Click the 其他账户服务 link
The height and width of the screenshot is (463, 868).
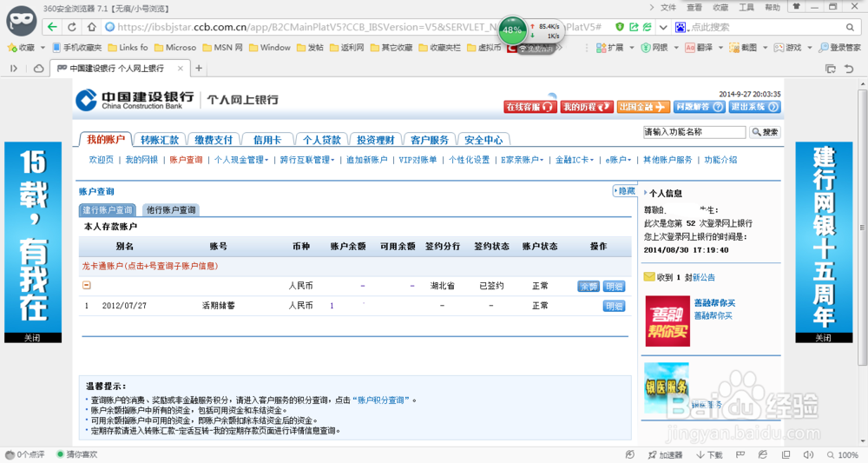coord(667,160)
